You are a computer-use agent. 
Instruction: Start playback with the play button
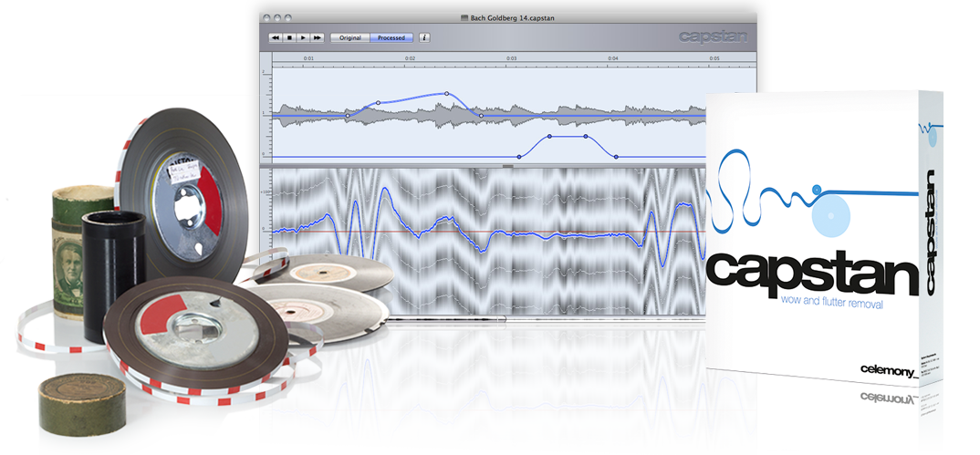pos(303,38)
